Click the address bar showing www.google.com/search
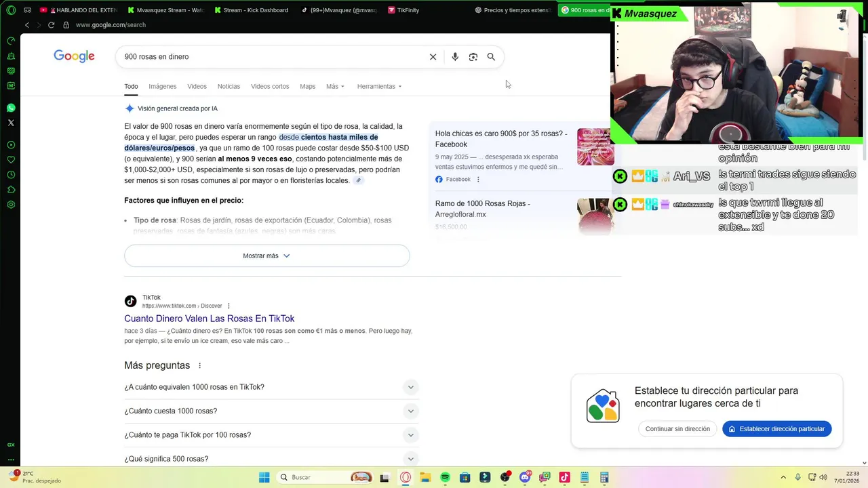The width and height of the screenshot is (868, 488). (x=111, y=25)
